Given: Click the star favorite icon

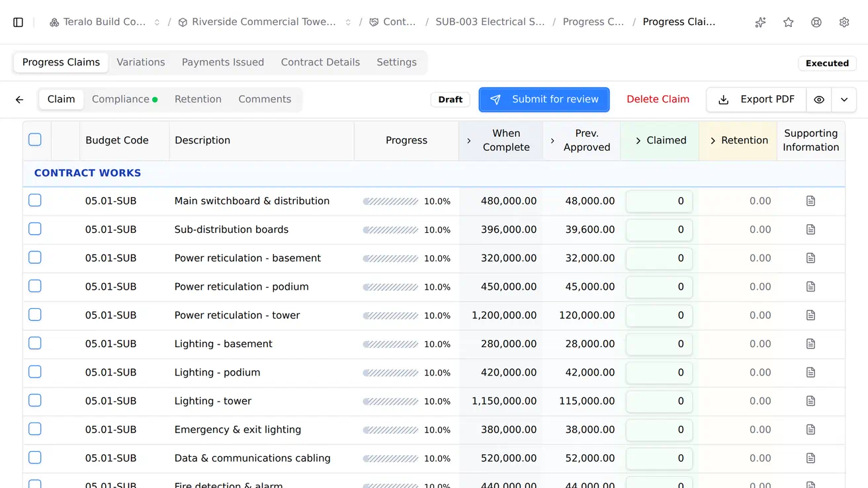Looking at the screenshot, I should (789, 22).
